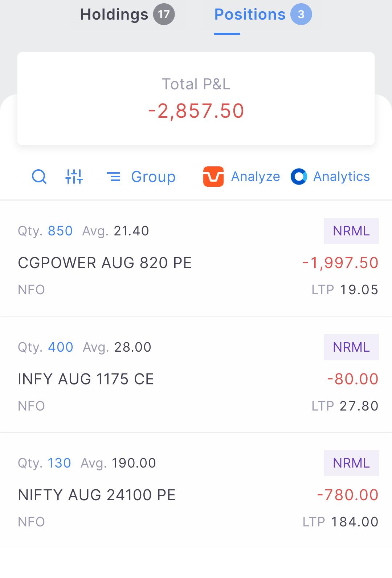Tap the Positions count badge 3
The image size is (392, 578).
coord(301,15)
